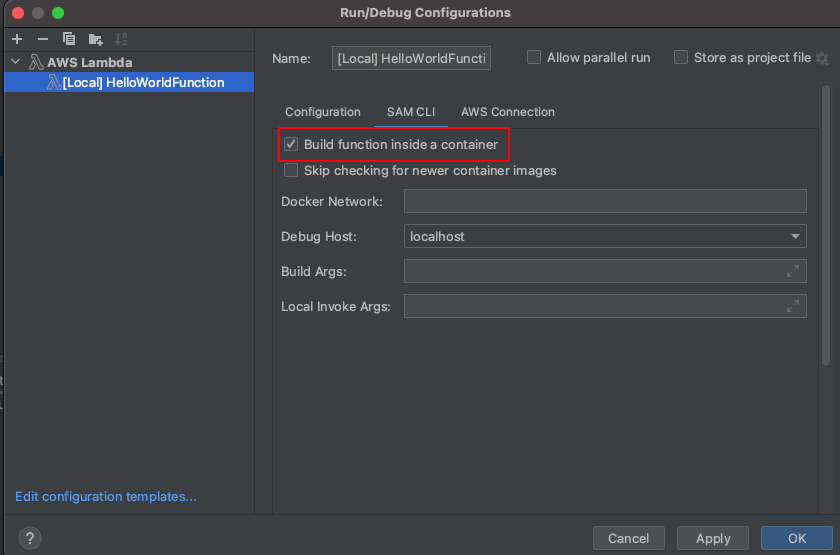Click the Docker Network input field
This screenshot has height=555, width=840.
pyautogui.click(x=605, y=202)
